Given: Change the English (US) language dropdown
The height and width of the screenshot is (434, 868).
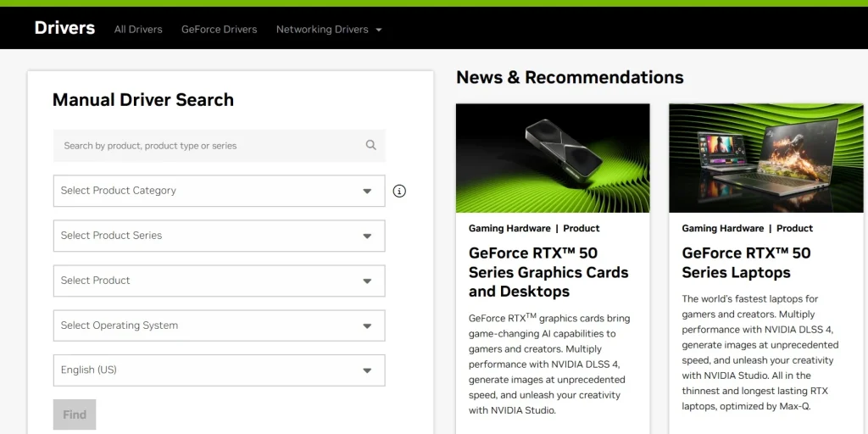Looking at the screenshot, I should pyautogui.click(x=219, y=370).
